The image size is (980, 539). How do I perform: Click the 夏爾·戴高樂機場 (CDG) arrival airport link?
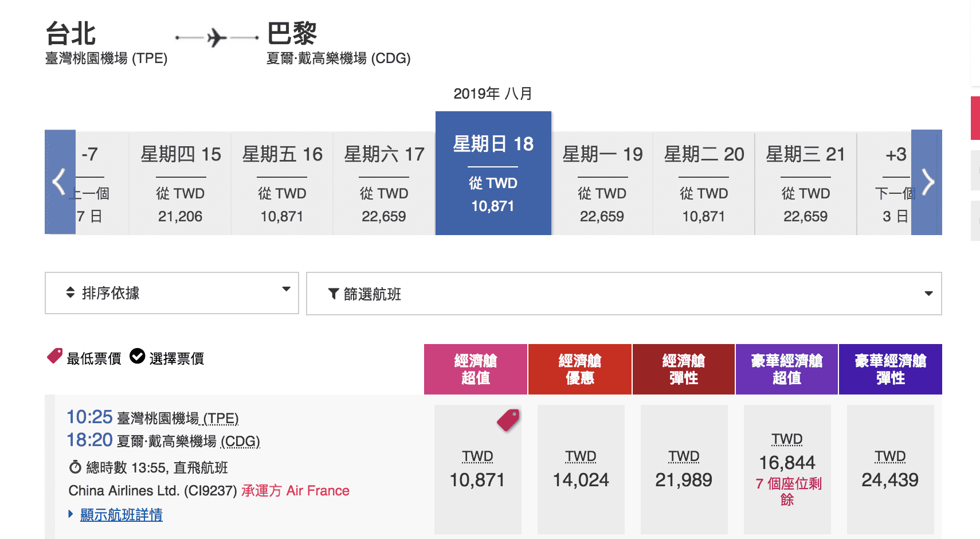(189, 441)
